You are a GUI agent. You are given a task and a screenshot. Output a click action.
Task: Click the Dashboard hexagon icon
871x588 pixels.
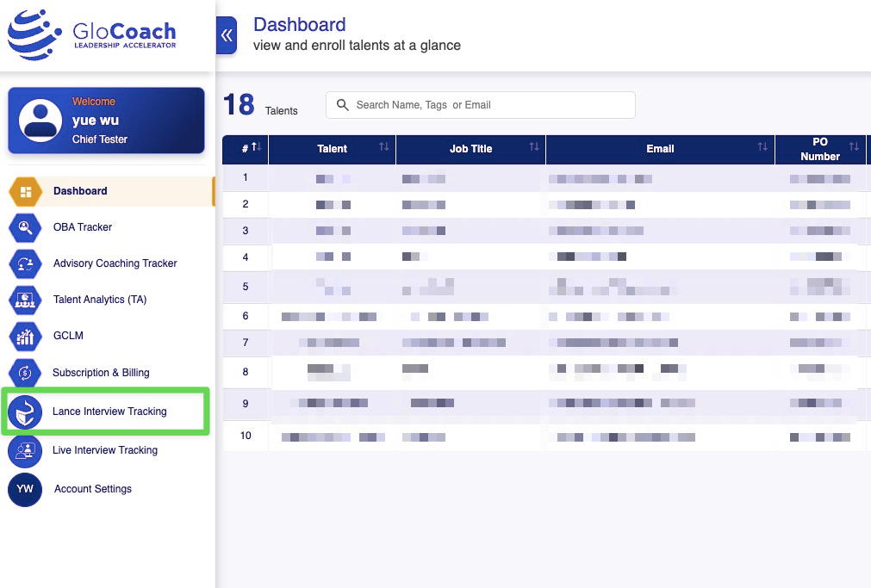click(x=26, y=192)
